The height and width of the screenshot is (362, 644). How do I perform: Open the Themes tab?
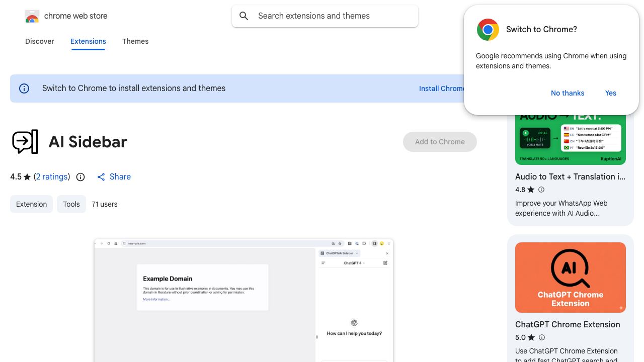coord(135,41)
